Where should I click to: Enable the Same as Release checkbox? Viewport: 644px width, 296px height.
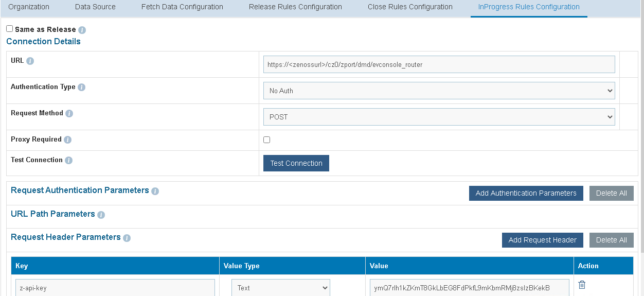[10, 29]
